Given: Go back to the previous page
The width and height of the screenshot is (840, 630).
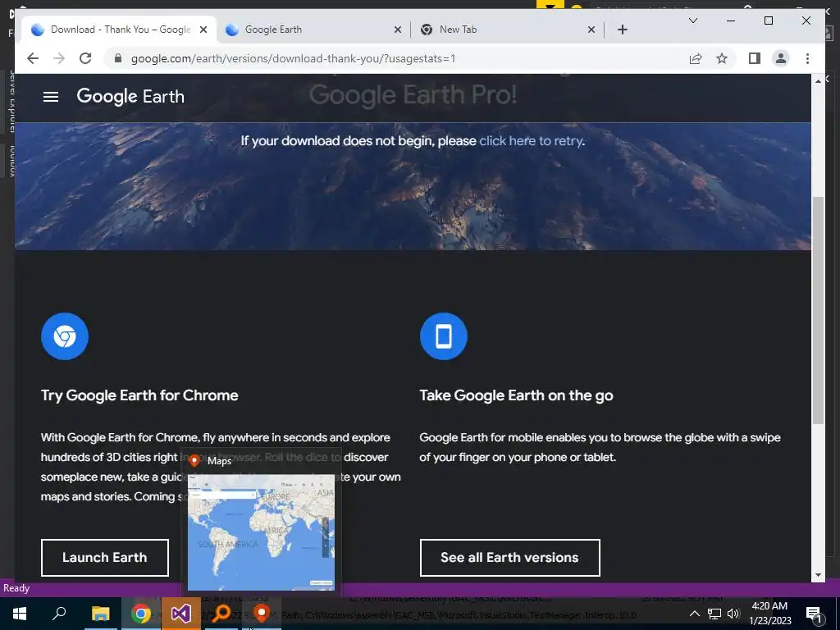Looking at the screenshot, I should [x=33, y=58].
